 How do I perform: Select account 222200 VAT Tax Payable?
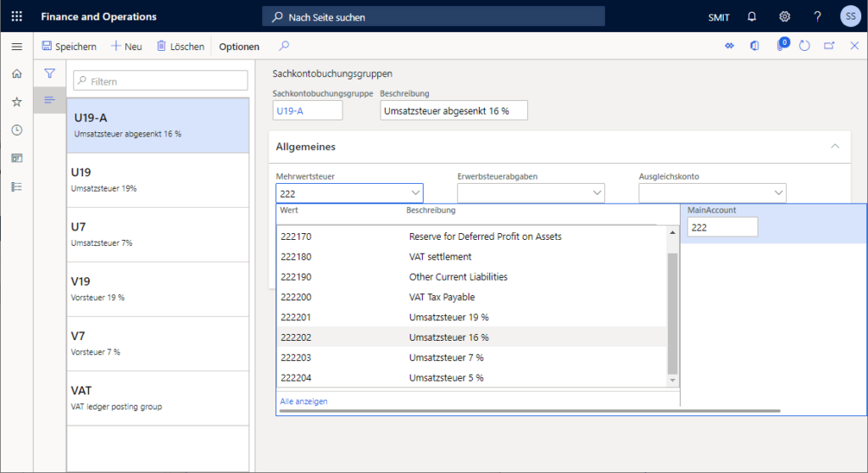(471, 297)
